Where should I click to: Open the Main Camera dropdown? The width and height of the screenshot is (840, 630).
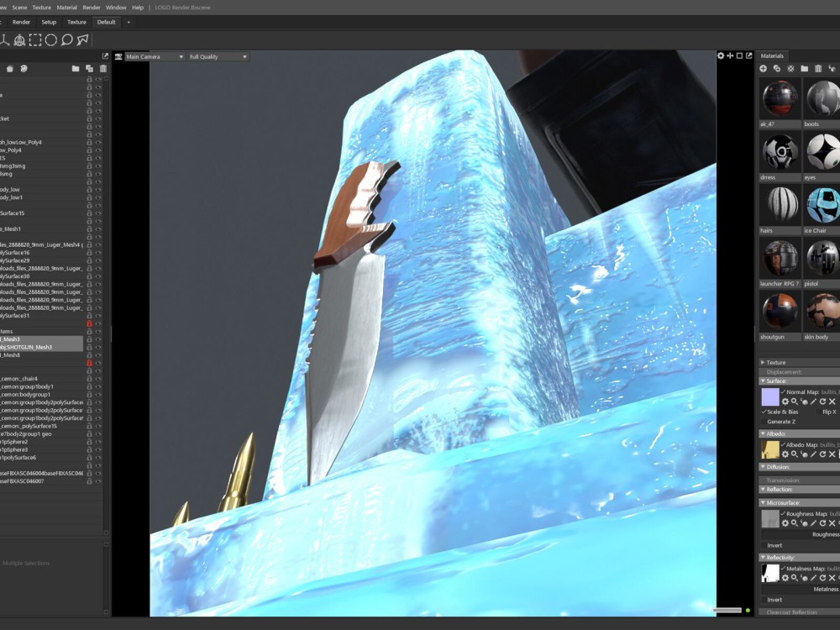(155, 56)
